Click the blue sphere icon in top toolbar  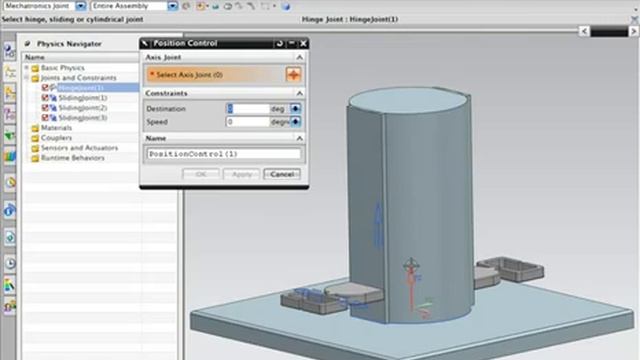pyautogui.click(x=286, y=6)
